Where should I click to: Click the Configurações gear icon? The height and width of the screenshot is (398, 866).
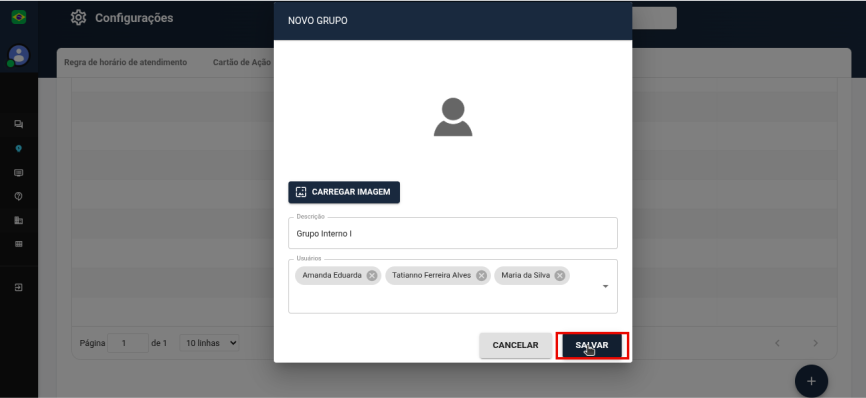click(x=78, y=18)
